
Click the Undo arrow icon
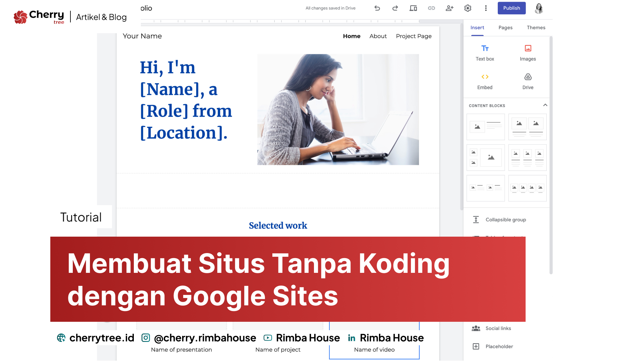tap(377, 8)
